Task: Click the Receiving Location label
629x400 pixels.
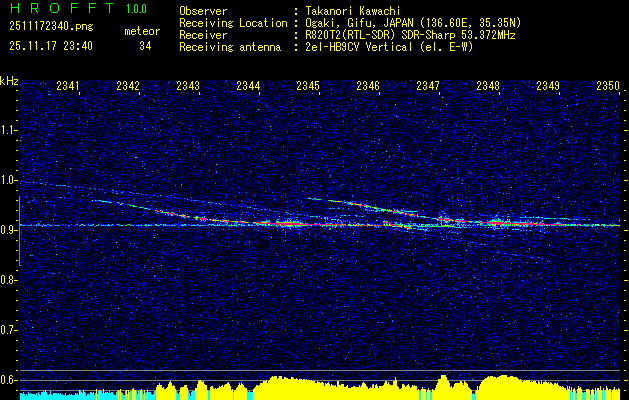Action: (233, 23)
